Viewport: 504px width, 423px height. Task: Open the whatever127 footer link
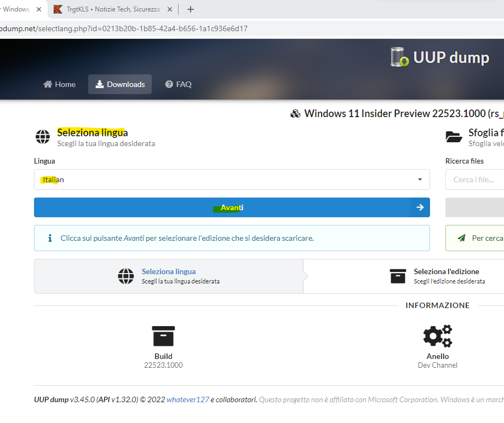pos(188,399)
